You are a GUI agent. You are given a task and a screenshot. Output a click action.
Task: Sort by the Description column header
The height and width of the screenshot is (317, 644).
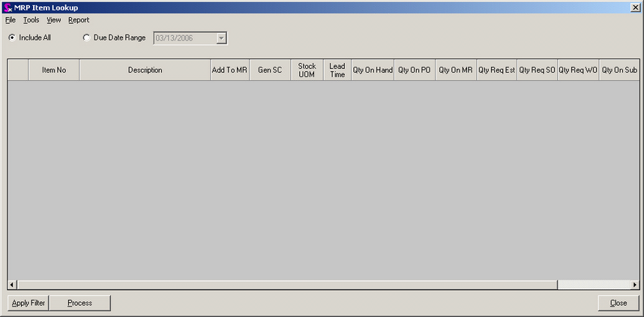point(145,70)
